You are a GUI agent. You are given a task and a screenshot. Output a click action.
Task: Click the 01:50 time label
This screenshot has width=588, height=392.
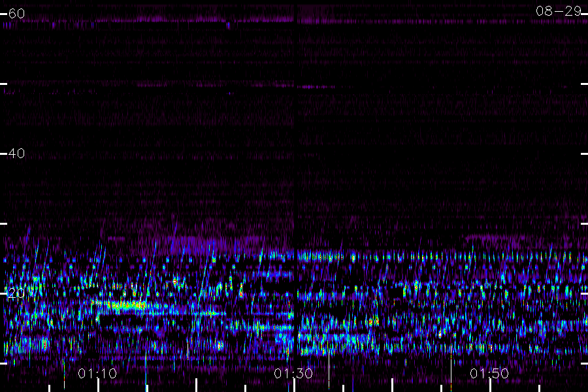(x=489, y=374)
